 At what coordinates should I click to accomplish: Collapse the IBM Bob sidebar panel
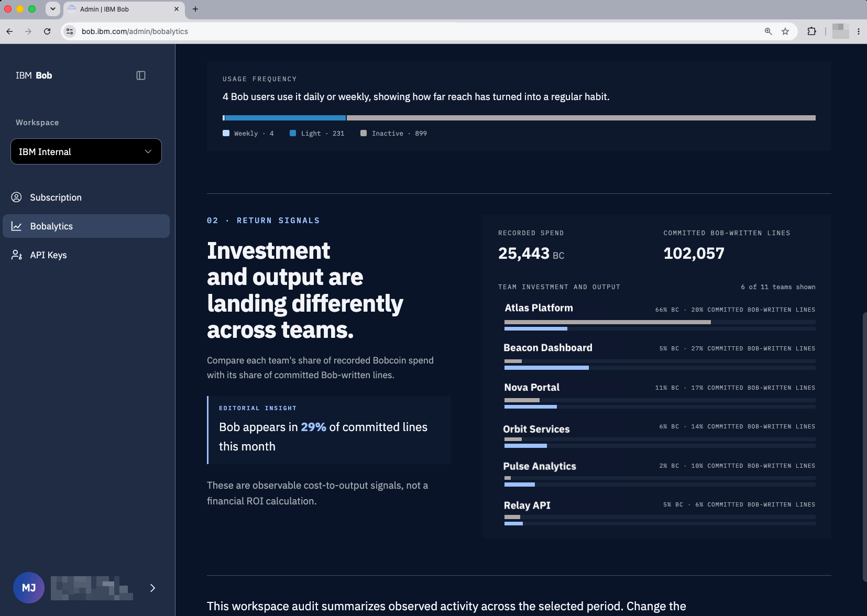point(141,75)
